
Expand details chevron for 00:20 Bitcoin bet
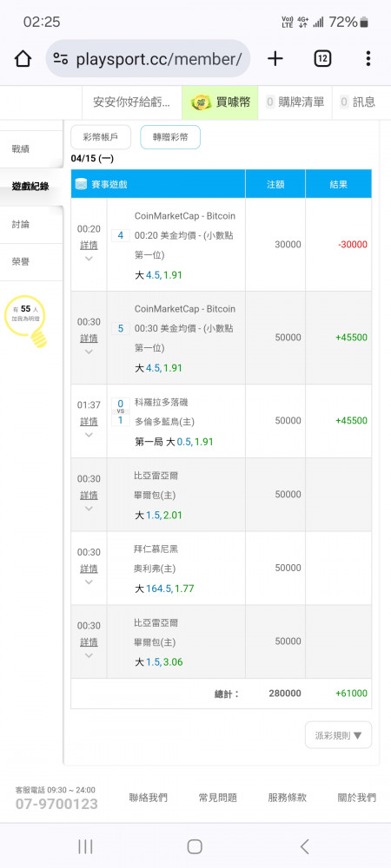tap(89, 259)
